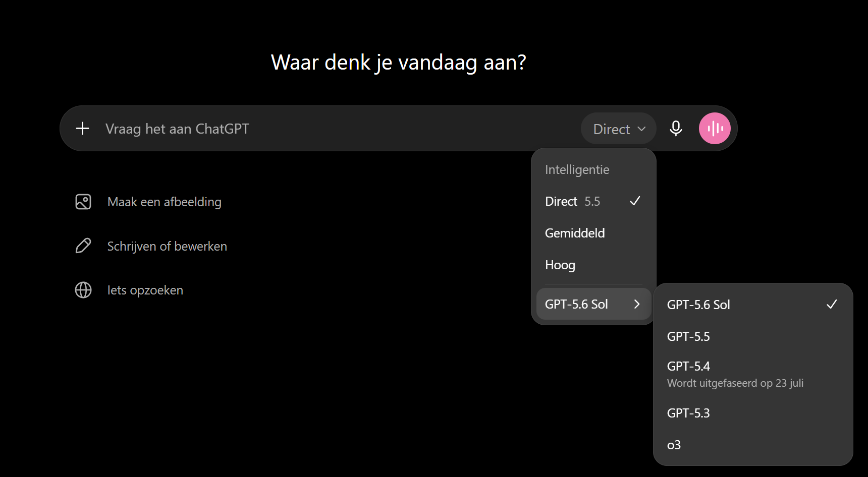The height and width of the screenshot is (477, 868).
Task: Select Direct 5.5 intelligence option
Action: (x=593, y=201)
